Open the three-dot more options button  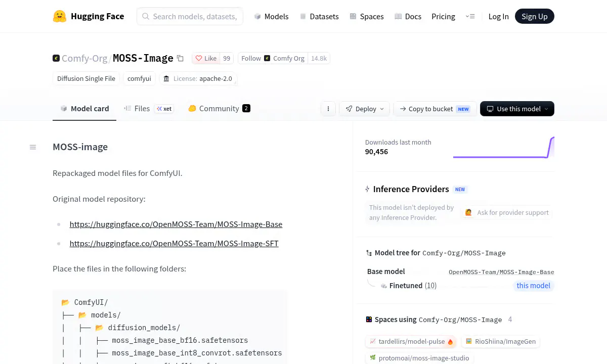pos(328,109)
